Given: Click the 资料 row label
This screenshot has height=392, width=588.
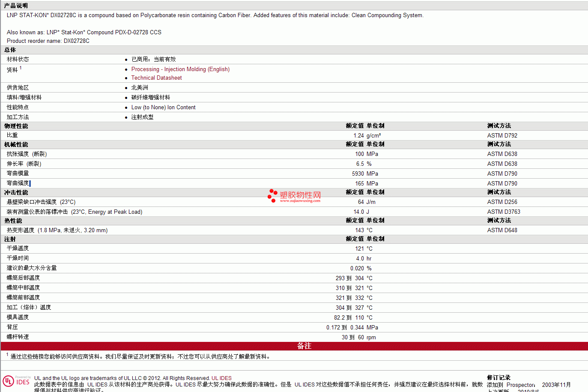Looking at the screenshot, I should pos(12,70).
